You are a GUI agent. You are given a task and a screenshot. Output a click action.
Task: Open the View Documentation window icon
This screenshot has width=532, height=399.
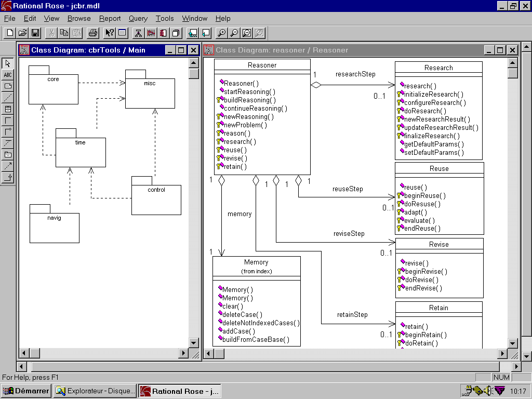(122, 33)
